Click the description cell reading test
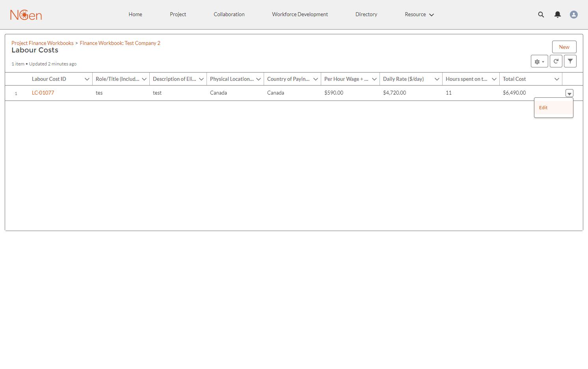 point(157,93)
